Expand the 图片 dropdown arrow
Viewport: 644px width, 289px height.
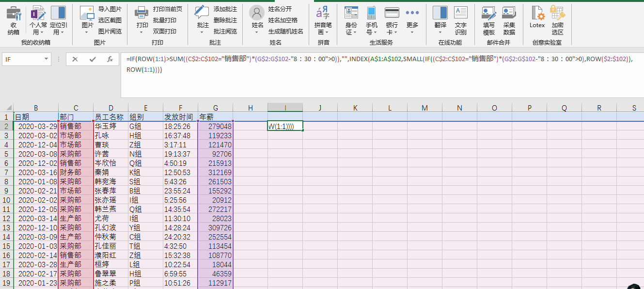(87, 33)
